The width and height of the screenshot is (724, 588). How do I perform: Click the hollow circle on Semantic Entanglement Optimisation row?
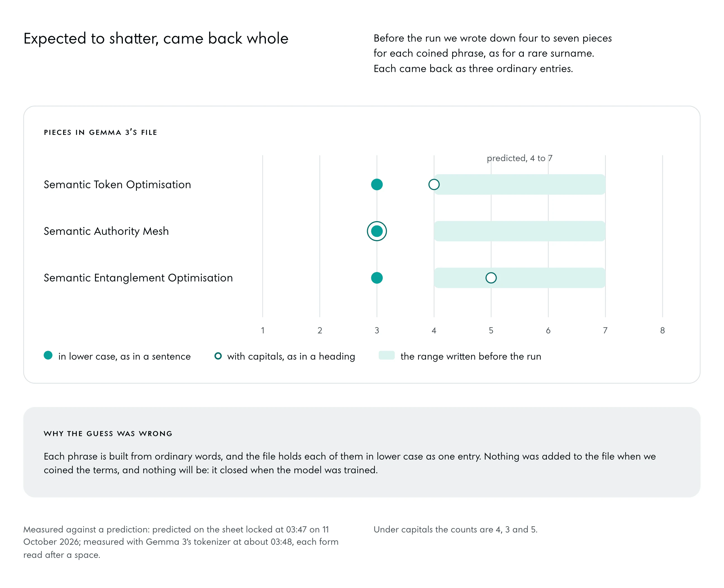click(x=491, y=278)
